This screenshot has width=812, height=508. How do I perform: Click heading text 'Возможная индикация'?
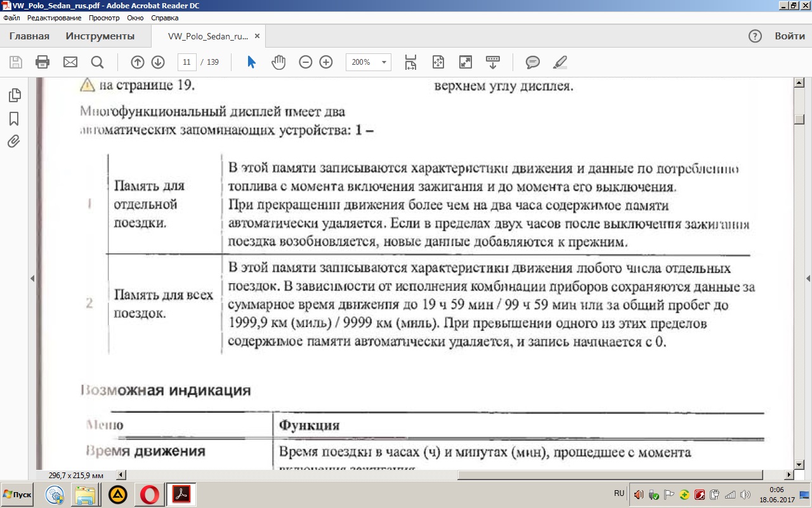(166, 390)
